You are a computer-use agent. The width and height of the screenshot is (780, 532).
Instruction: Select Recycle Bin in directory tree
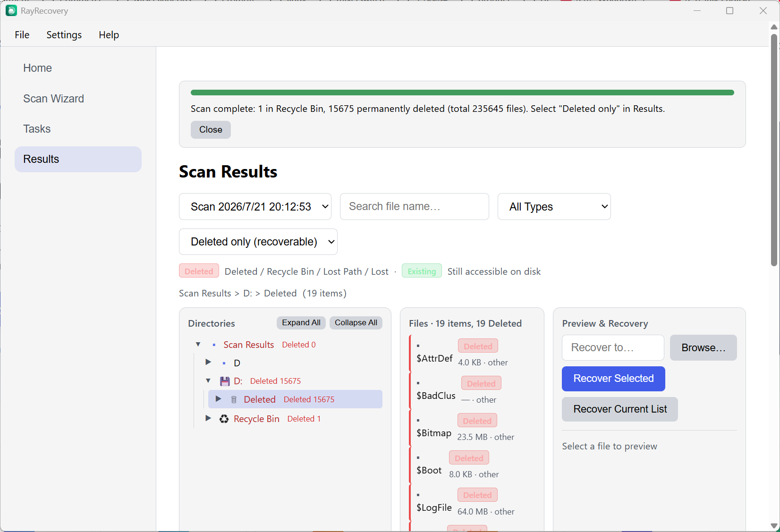tap(256, 419)
